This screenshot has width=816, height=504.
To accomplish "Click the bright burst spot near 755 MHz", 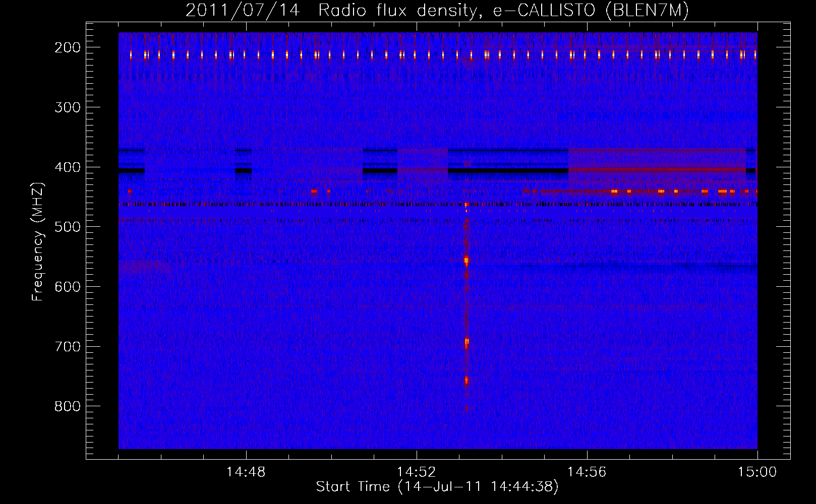I will tap(467, 381).
